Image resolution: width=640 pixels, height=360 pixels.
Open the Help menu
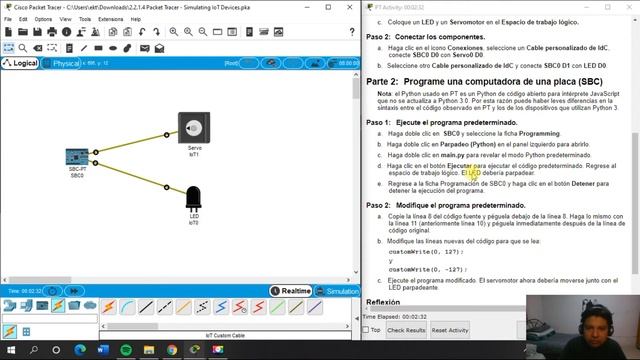(x=136, y=19)
